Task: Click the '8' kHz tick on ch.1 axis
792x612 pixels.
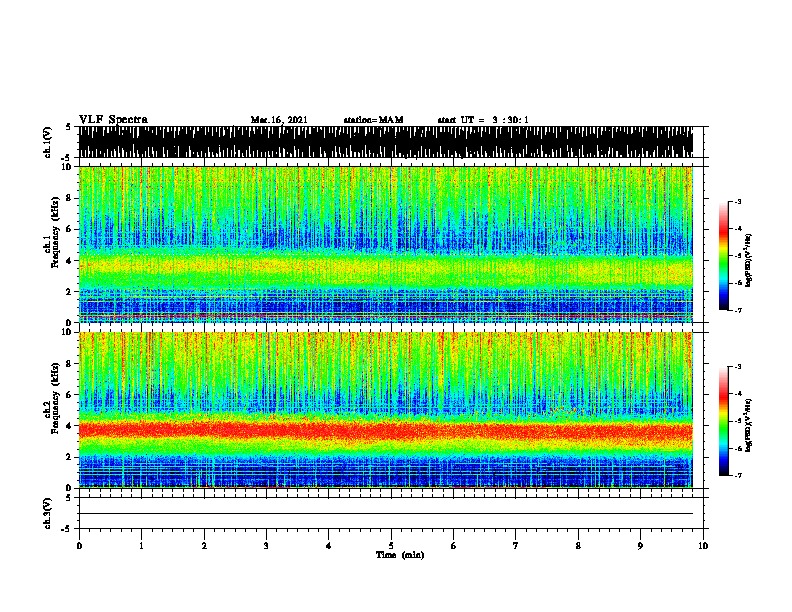Action: [69, 198]
